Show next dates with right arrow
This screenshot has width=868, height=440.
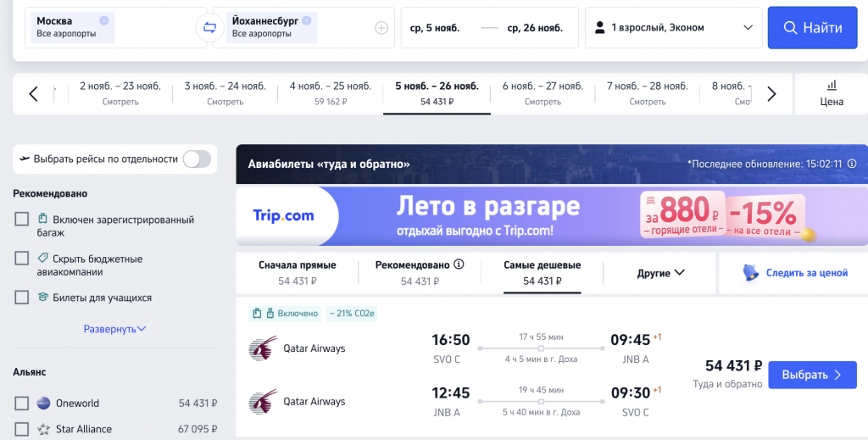click(771, 94)
